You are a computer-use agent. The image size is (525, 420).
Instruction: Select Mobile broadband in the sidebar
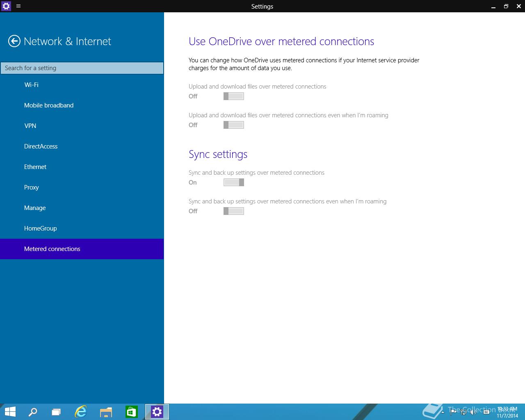pyautogui.click(x=82, y=105)
